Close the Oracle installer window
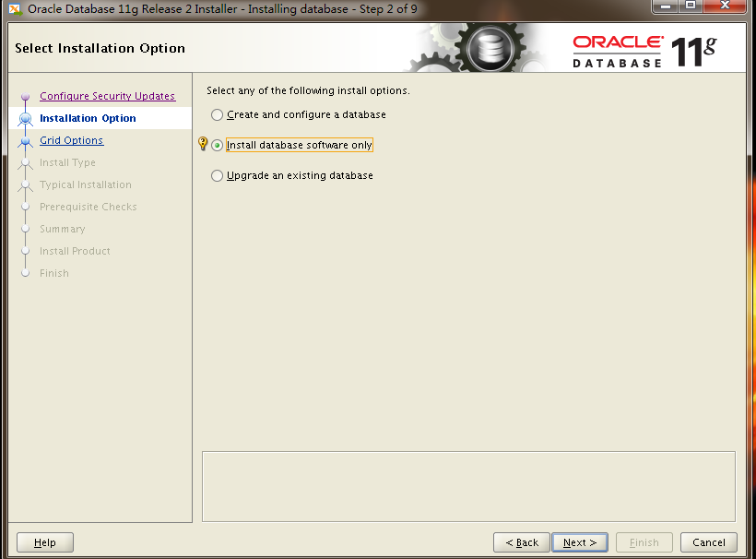The image size is (756, 559). coord(725,6)
